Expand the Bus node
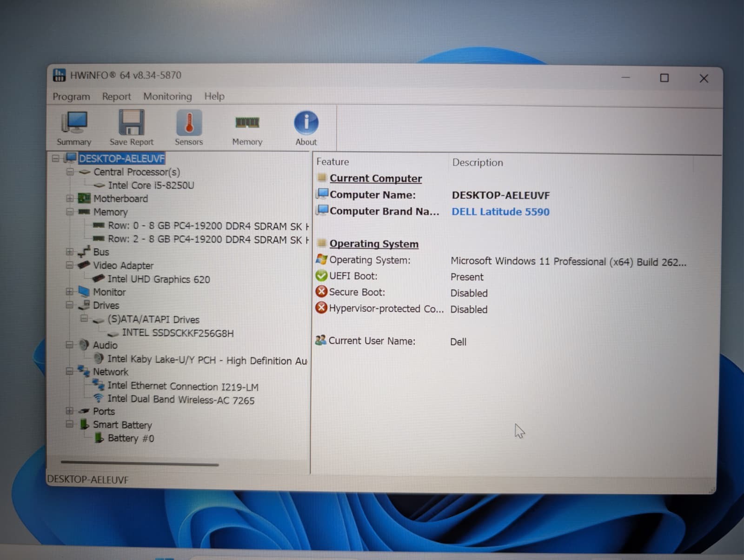Image resolution: width=744 pixels, height=560 pixels. click(x=70, y=252)
